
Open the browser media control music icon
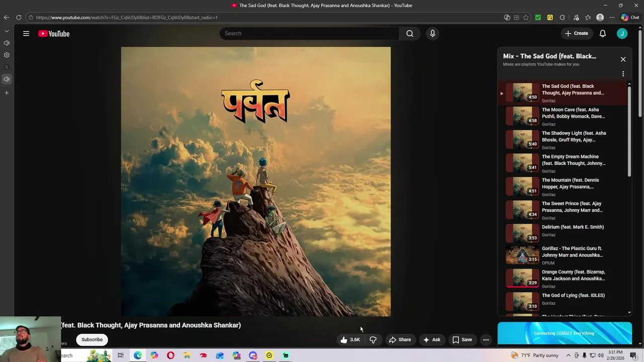pos(576,18)
